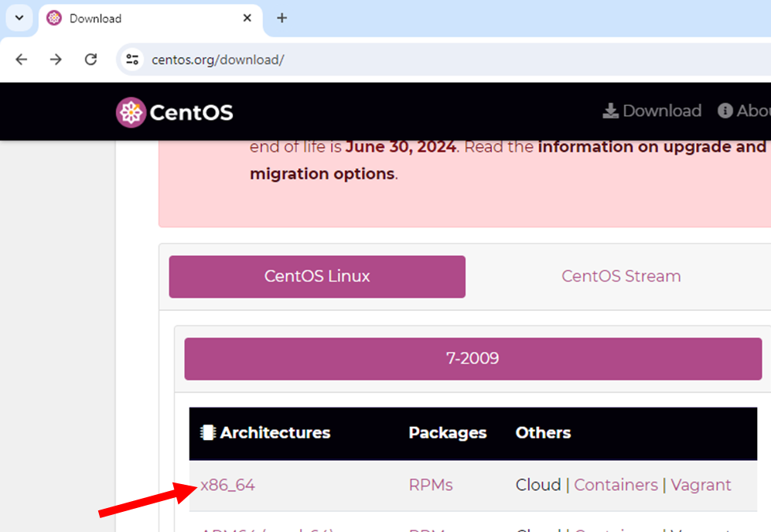This screenshot has width=771, height=532.
Task: Select the Download browser tab
Action: (151, 19)
